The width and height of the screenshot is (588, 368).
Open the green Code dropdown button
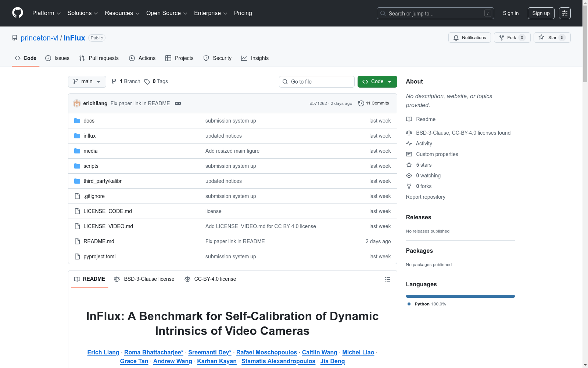tap(377, 82)
